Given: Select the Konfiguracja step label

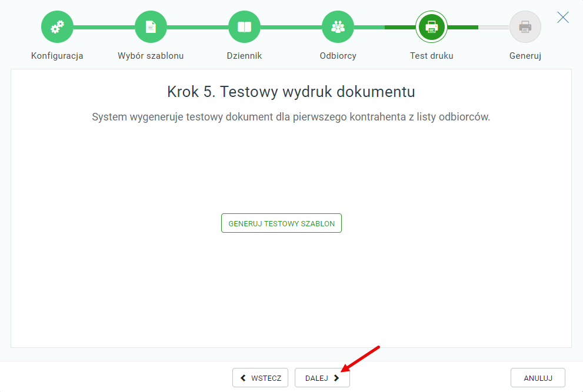Looking at the screenshot, I should [57, 56].
